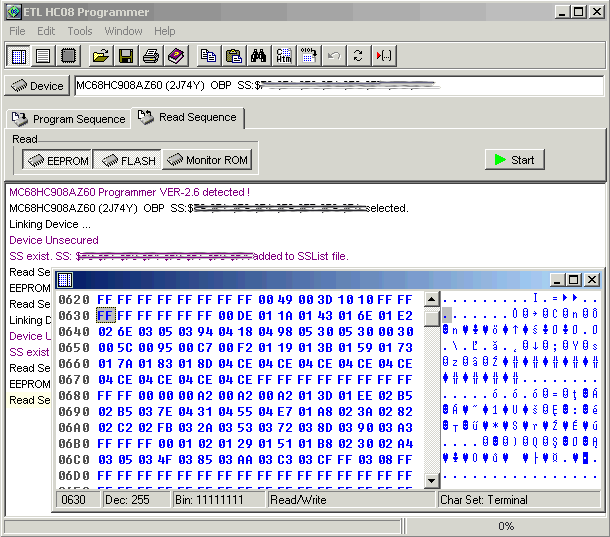610x537 pixels.
Task: Toggle the Monitor ROM read option
Action: [x=207, y=160]
